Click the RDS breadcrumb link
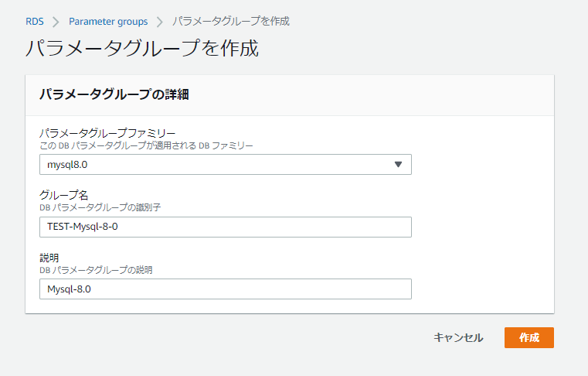The height and width of the screenshot is (376, 588). pyautogui.click(x=34, y=22)
